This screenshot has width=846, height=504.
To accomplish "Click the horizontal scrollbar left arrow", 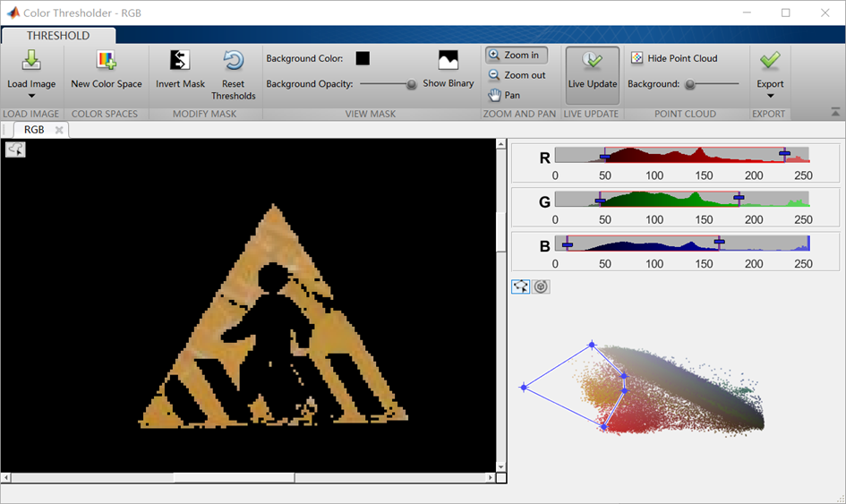I will pos(5,477).
